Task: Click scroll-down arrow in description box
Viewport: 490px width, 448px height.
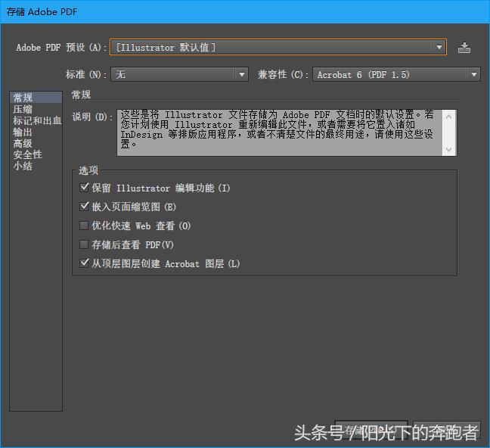Action: [449, 149]
